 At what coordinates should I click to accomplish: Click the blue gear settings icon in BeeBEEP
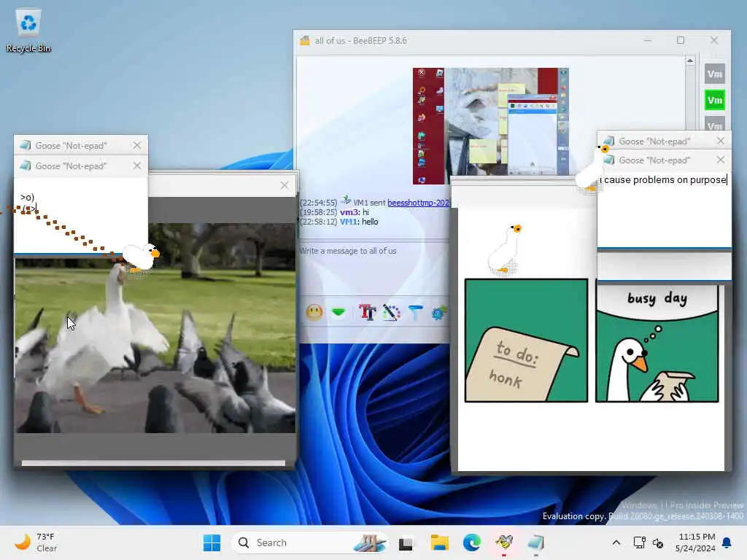pyautogui.click(x=438, y=312)
